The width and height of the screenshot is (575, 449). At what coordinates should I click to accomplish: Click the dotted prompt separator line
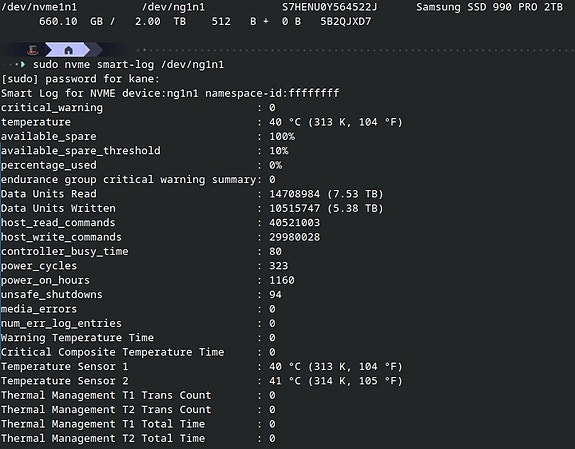click(x=354, y=50)
